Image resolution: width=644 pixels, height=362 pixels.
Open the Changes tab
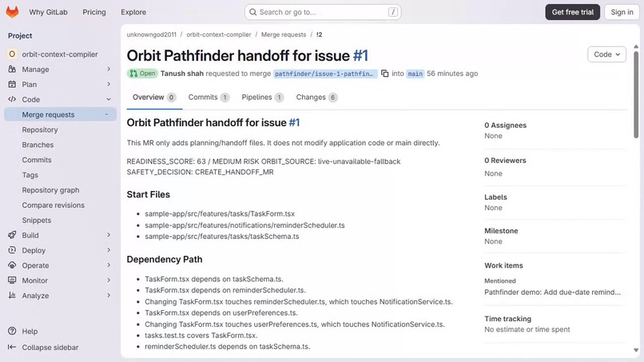[x=316, y=97]
